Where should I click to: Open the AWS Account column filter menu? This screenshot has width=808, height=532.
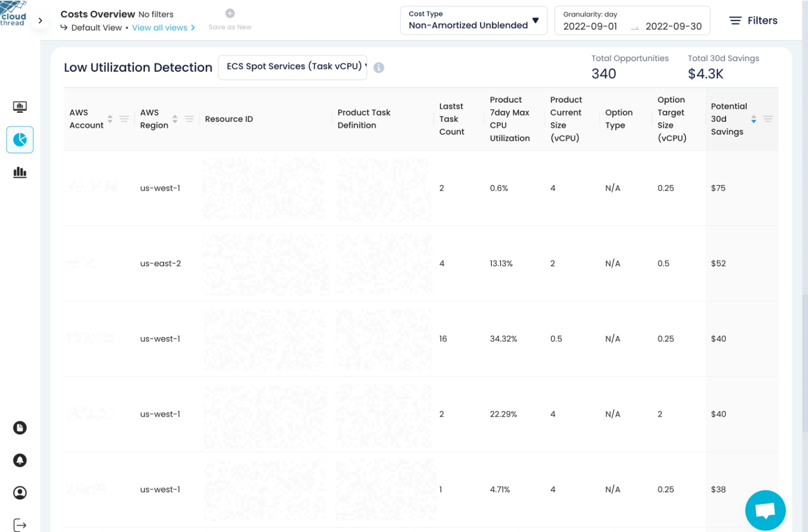tap(124, 119)
